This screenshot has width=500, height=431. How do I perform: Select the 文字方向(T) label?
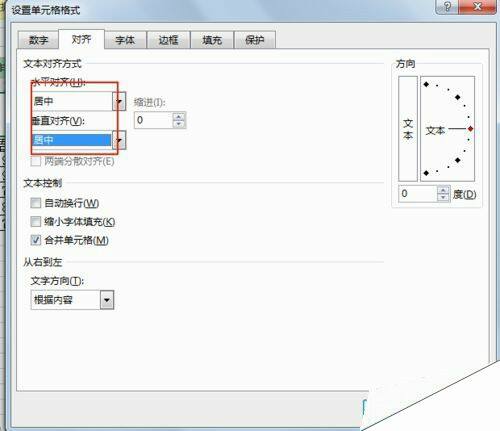57,281
